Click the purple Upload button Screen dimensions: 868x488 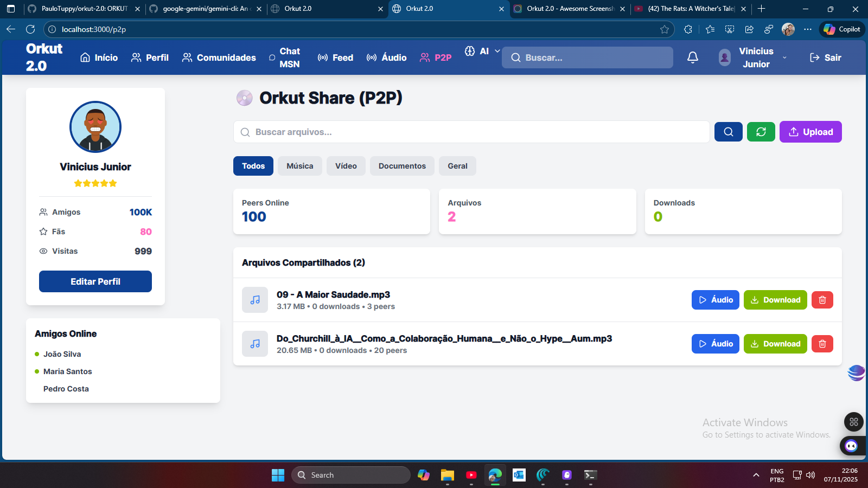[x=810, y=132]
